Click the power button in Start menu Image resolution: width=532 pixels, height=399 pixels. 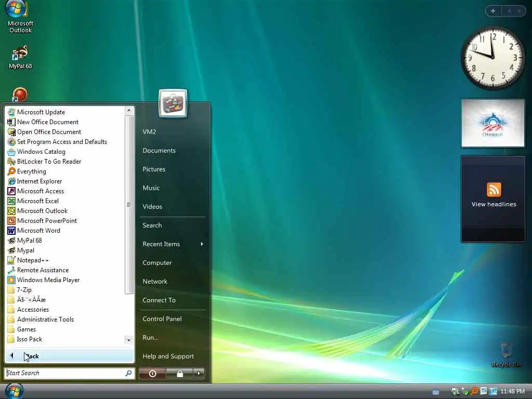click(x=152, y=374)
